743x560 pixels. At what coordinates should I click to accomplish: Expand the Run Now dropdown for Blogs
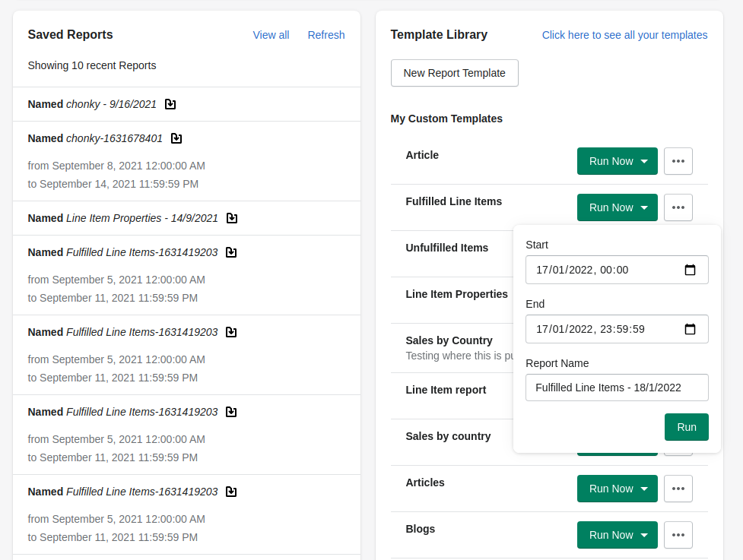(x=645, y=535)
